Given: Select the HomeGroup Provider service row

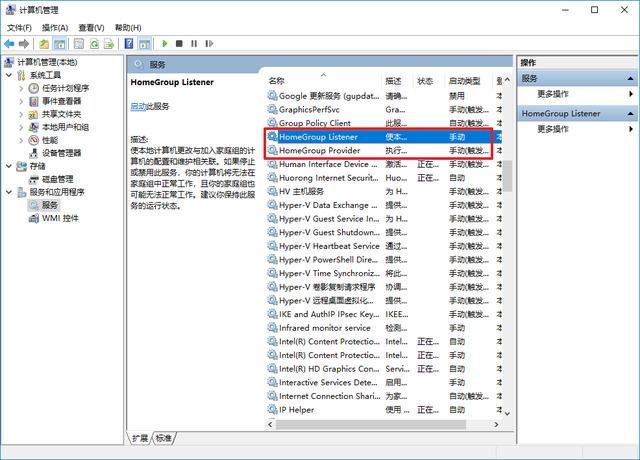Looking at the screenshot, I should tap(384, 151).
